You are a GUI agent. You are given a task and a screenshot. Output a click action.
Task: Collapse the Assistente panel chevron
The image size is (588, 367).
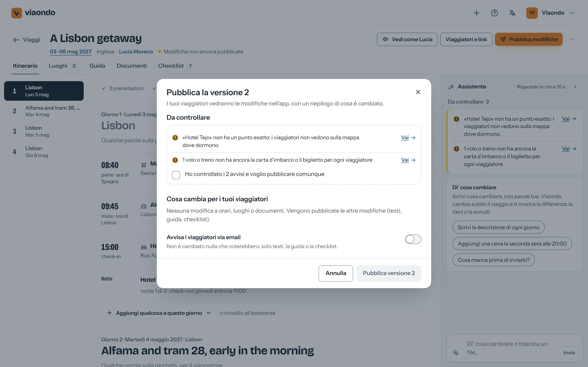pyautogui.click(x=575, y=87)
